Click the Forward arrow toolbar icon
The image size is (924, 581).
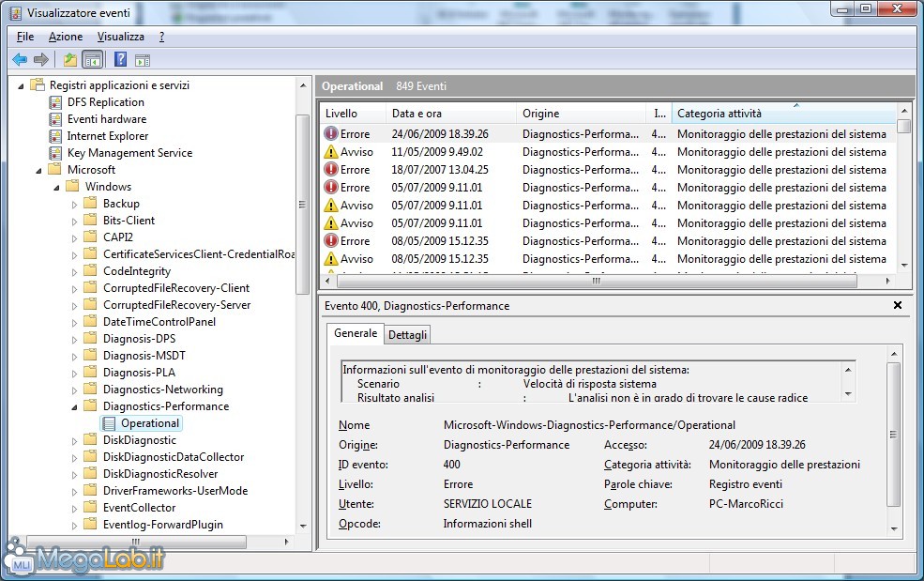pyautogui.click(x=41, y=59)
